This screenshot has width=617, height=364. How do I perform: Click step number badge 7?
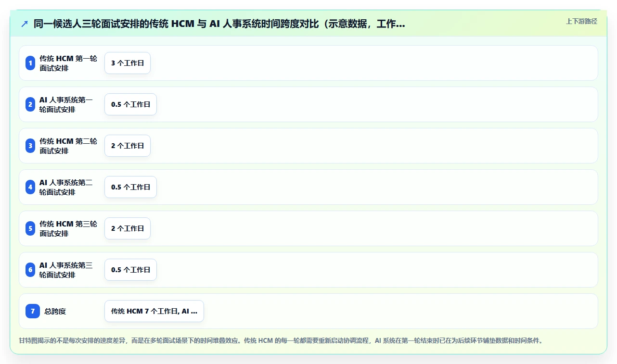click(33, 311)
